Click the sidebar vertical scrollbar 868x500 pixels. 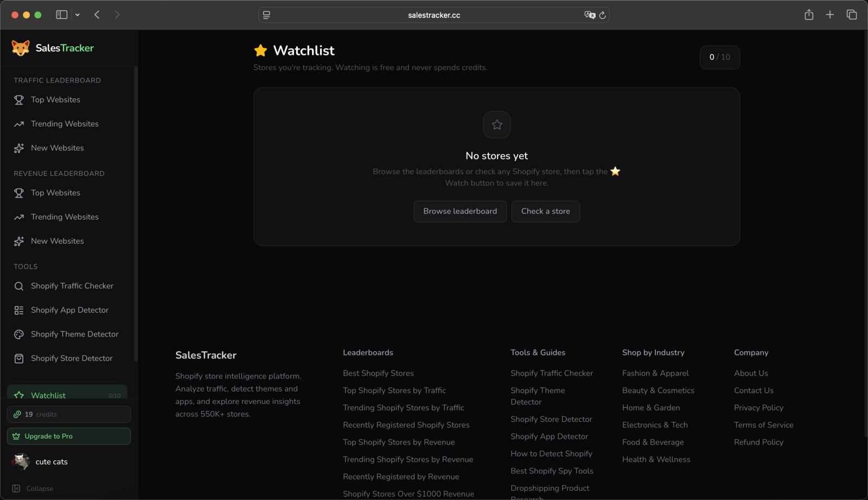point(136,213)
